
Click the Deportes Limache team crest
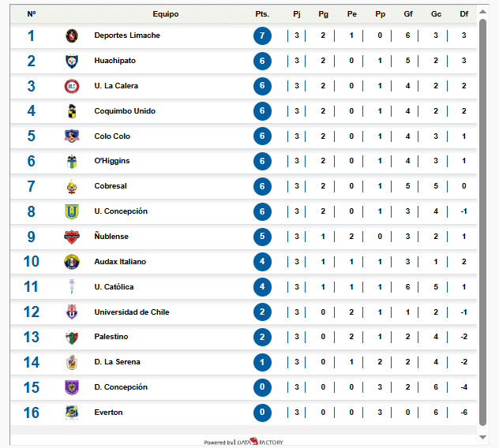(x=72, y=35)
